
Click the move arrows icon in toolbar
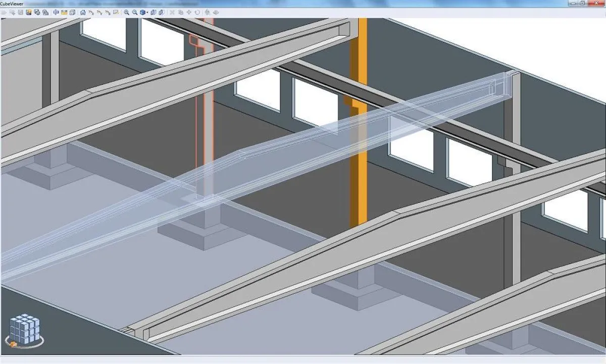(x=189, y=12)
